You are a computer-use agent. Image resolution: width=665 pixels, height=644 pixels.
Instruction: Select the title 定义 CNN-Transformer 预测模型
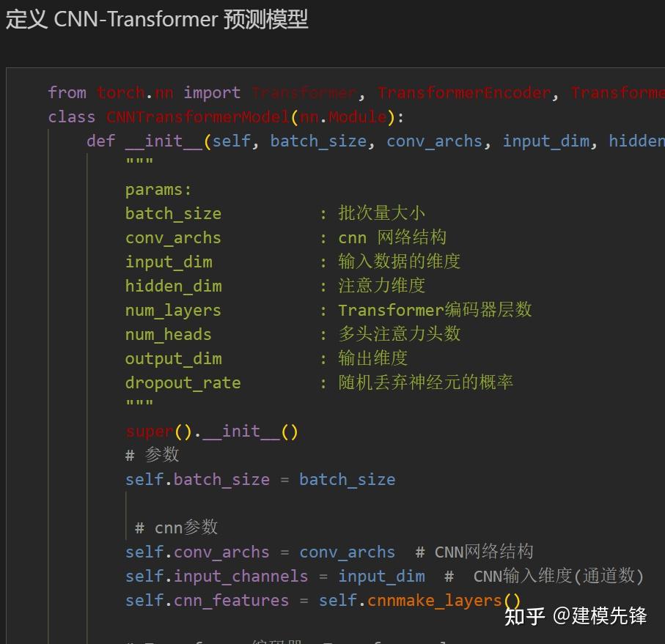156,19
